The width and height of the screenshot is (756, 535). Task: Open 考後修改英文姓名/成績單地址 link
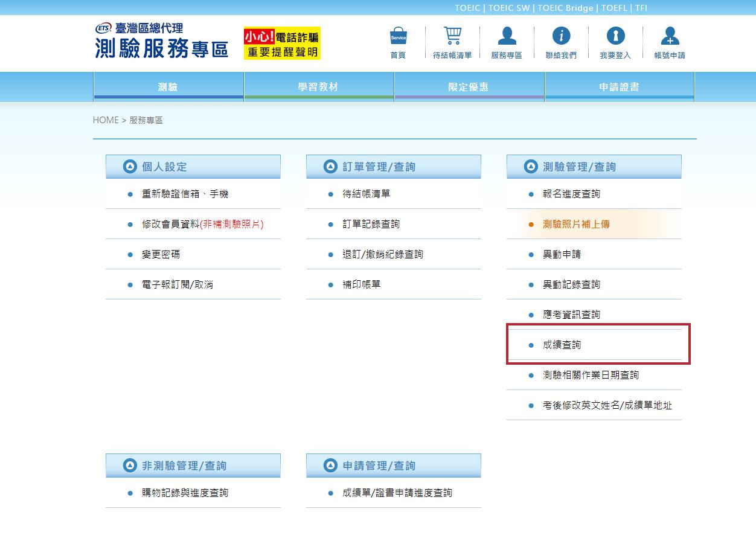(x=607, y=405)
